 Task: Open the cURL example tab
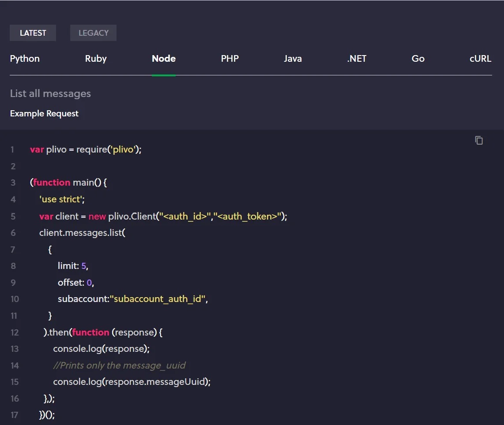click(x=480, y=59)
